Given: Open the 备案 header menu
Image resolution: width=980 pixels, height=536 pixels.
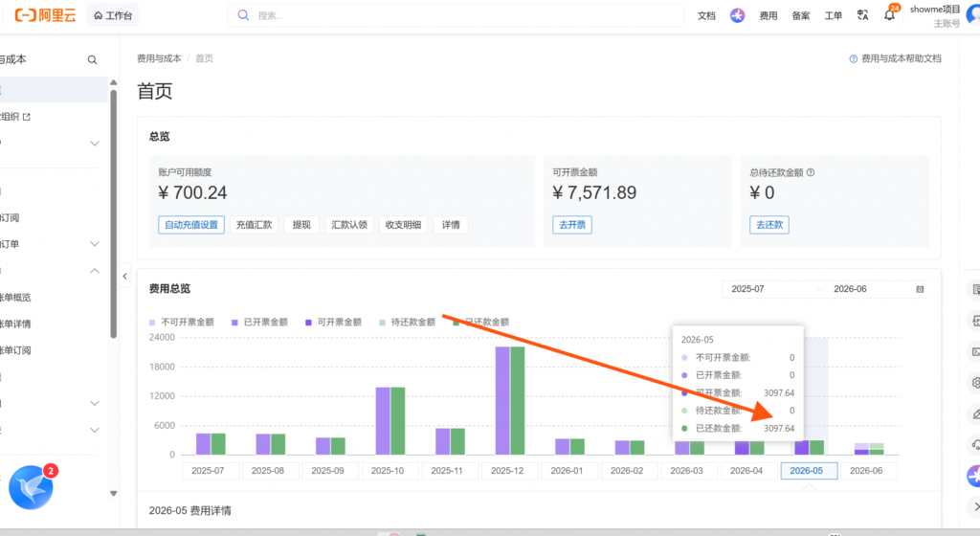Looking at the screenshot, I should pos(801,15).
